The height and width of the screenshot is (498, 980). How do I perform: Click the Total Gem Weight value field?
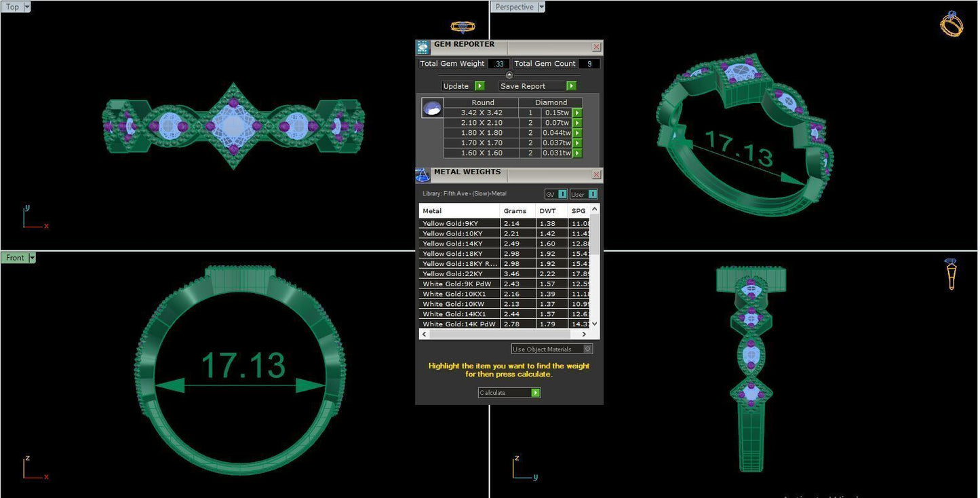tap(499, 64)
